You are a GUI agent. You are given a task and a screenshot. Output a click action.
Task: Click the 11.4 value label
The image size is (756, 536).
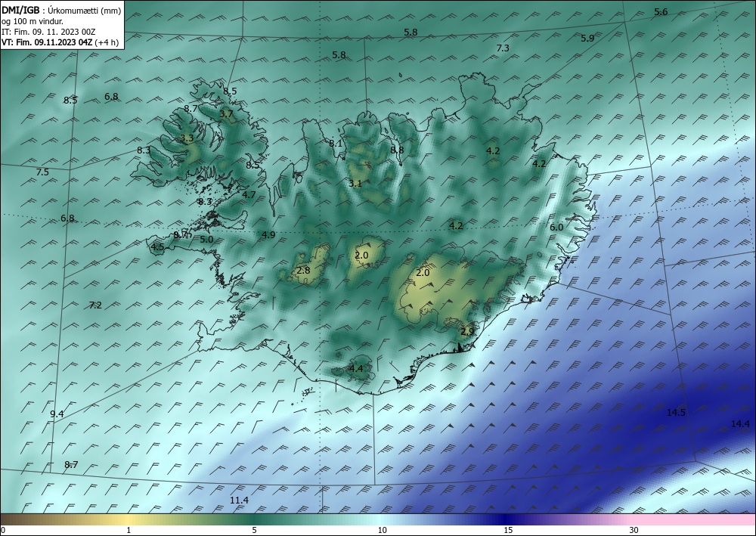coord(239,500)
